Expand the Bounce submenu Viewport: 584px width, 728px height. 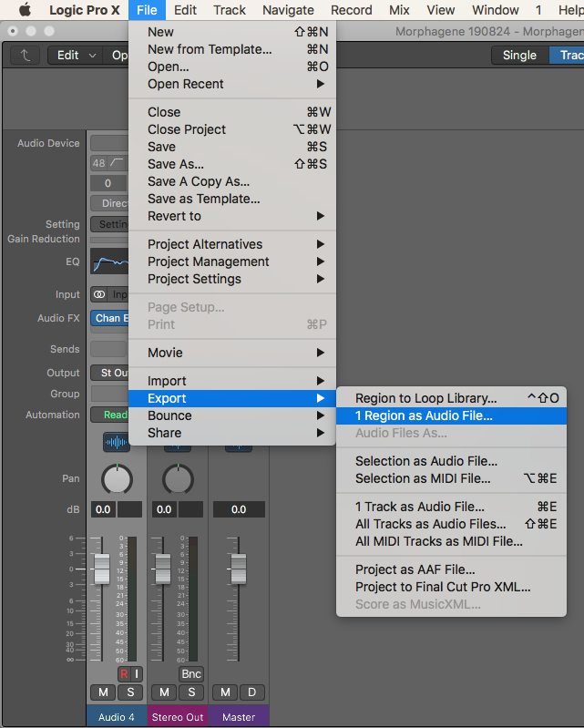[x=232, y=415]
